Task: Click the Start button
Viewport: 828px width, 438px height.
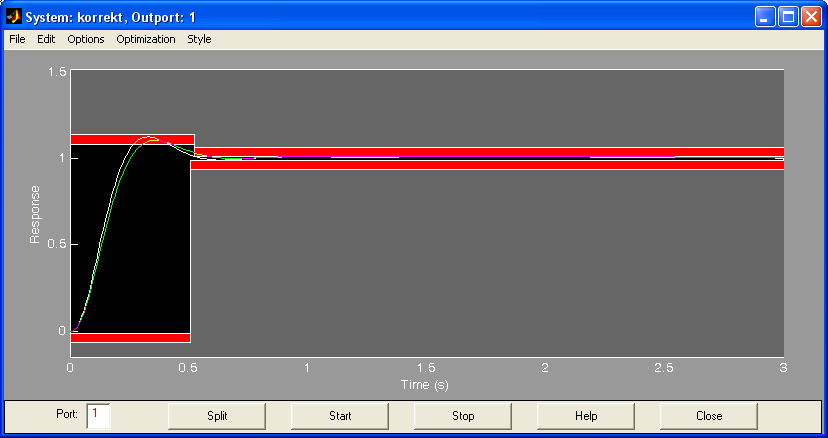Action: tap(340, 416)
